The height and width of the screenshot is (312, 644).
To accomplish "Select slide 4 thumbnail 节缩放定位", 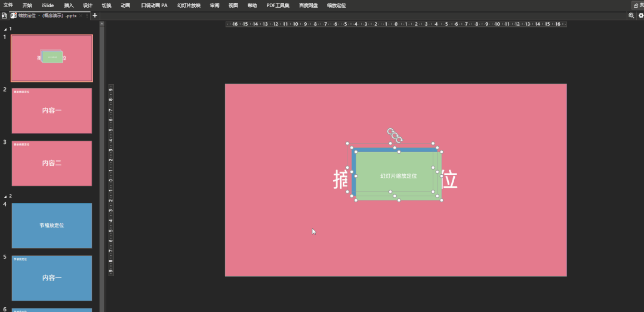I will click(52, 225).
